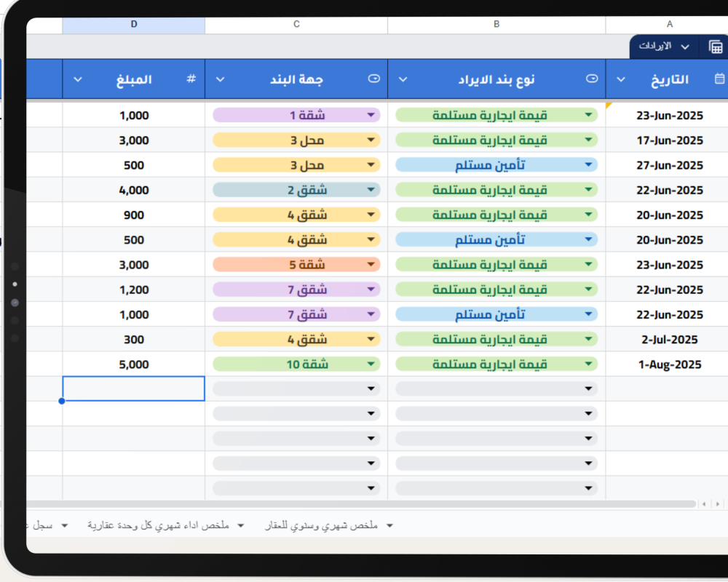Click the calendar icon in التاريخ header
Image resolution: width=728 pixels, height=582 pixels.
[x=719, y=79]
